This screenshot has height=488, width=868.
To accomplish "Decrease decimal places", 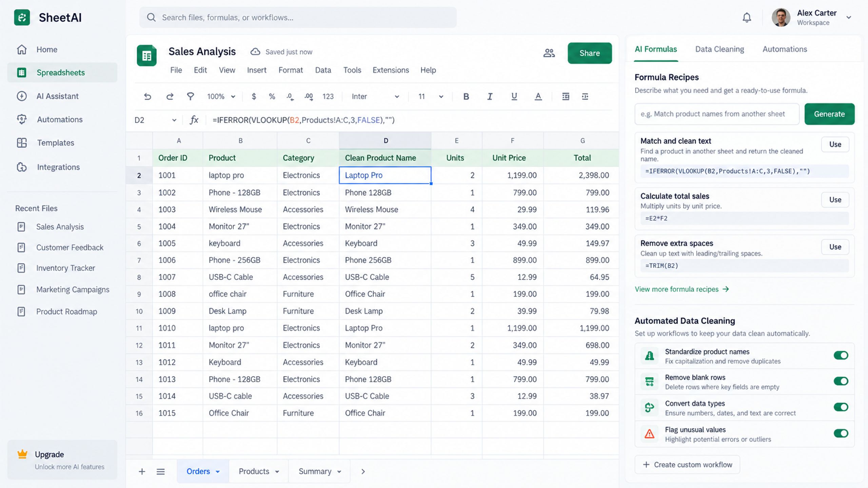I will (290, 97).
